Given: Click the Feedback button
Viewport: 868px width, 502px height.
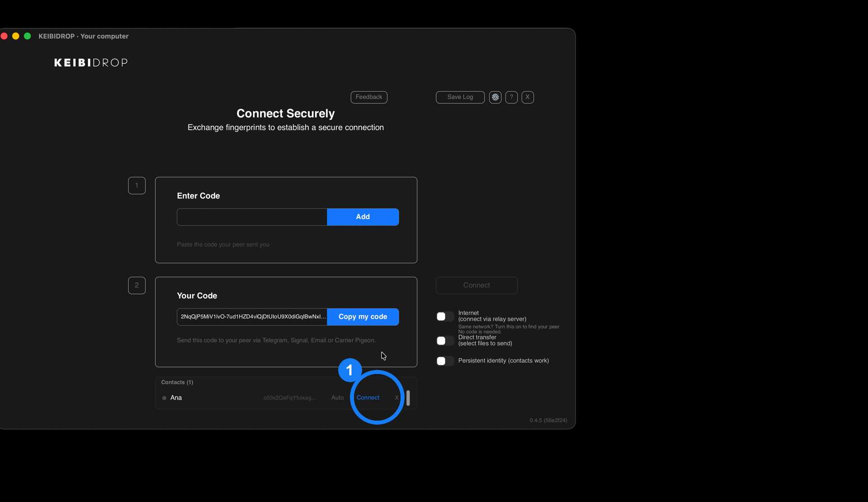Looking at the screenshot, I should 369,97.
